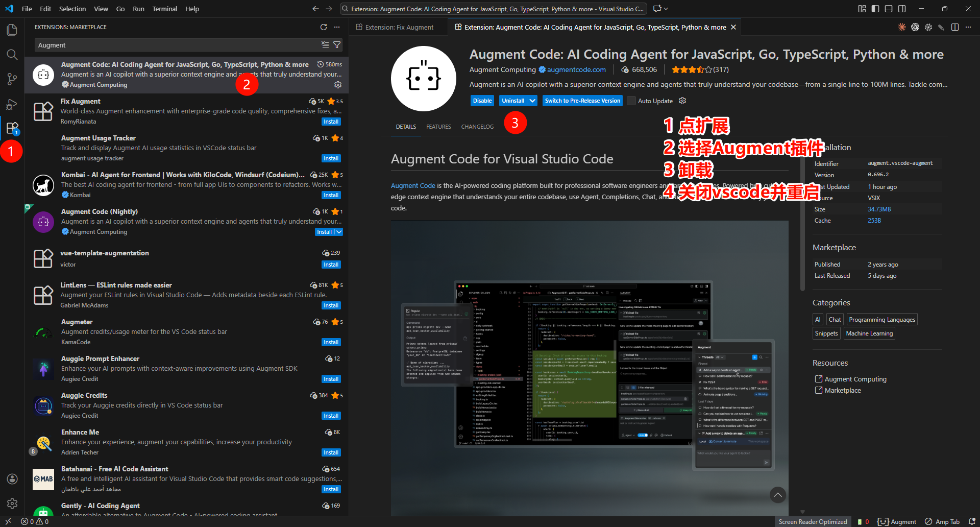The image size is (980, 527).
Task: Switch to the Extension: Fix Augment tab
Action: click(399, 27)
